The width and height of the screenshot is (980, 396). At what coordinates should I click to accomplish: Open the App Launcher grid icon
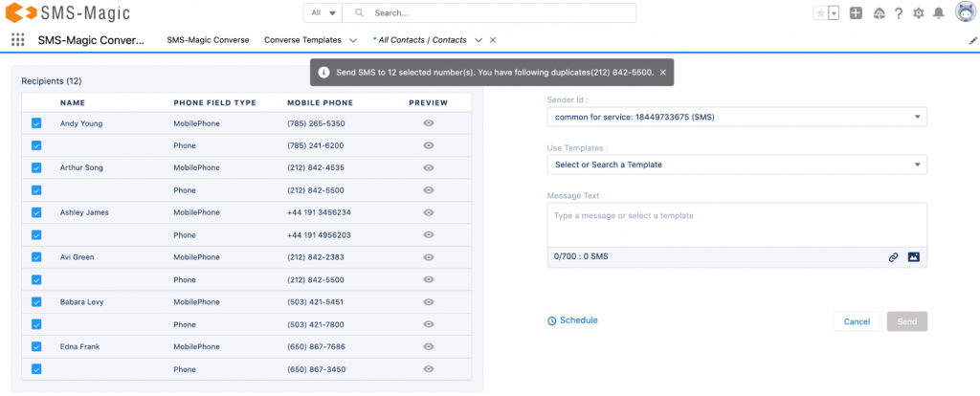coord(17,40)
